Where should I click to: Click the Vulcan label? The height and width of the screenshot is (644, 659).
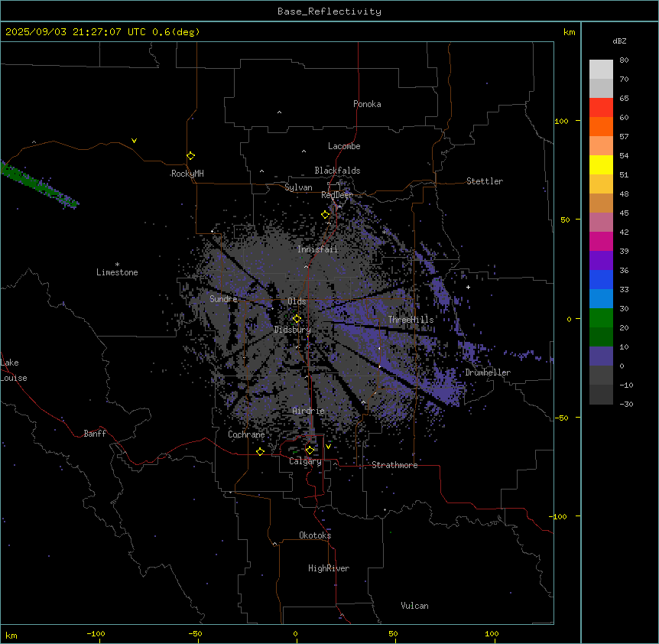click(415, 606)
